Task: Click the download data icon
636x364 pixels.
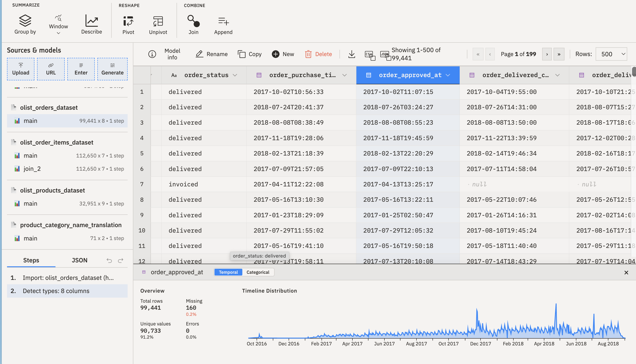Action: tap(351, 54)
